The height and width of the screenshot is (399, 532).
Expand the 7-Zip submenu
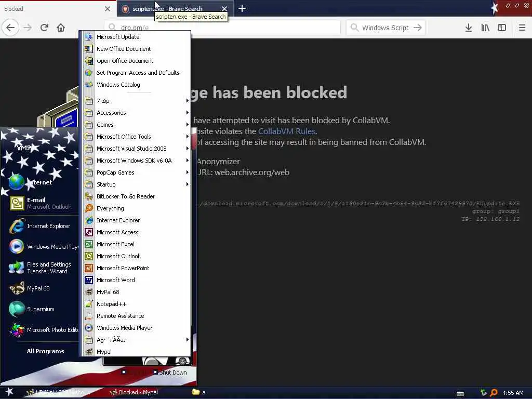coord(137,101)
